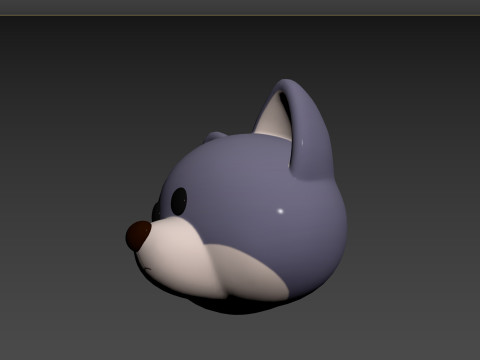Select the white muzzle of the model
Screen dimensions: 480x360
[182, 257]
